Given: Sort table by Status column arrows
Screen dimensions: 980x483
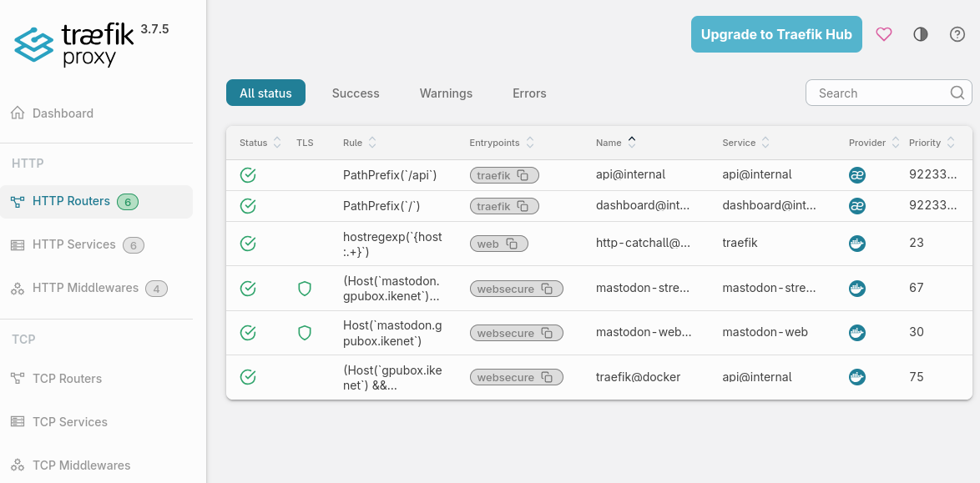Looking at the screenshot, I should pos(277,143).
